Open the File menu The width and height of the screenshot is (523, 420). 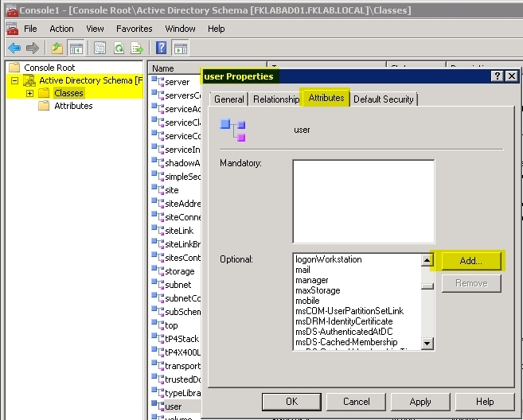(30, 29)
